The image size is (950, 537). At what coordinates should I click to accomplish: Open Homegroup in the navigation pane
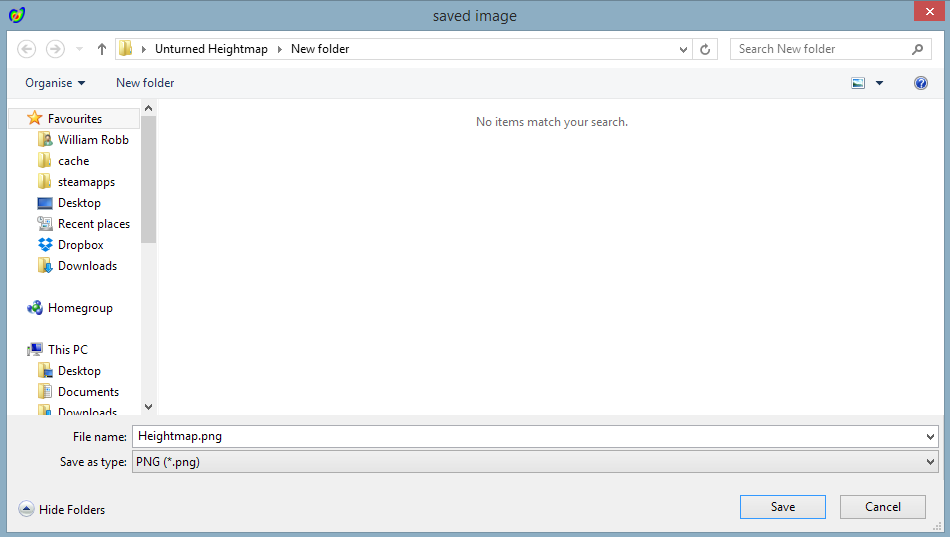pyautogui.click(x=80, y=308)
